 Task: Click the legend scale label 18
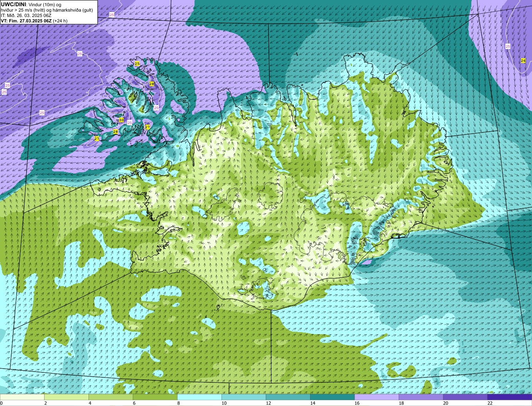(x=401, y=403)
